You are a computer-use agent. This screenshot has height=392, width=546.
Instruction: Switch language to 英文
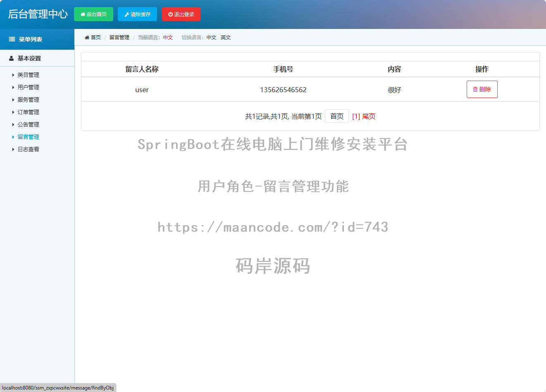226,38
